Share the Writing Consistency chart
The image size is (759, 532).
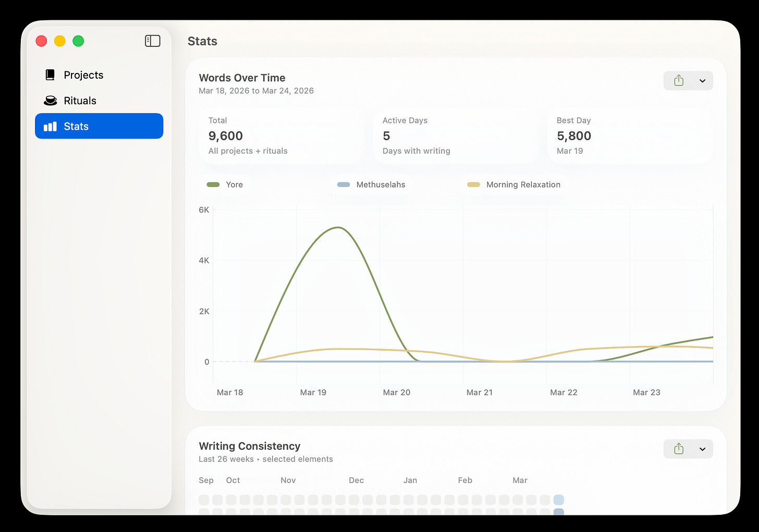click(678, 449)
